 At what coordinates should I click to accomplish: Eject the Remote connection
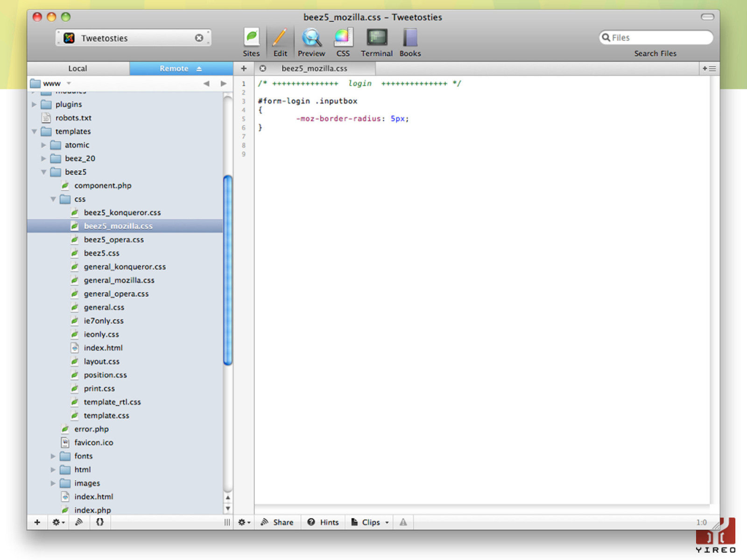click(199, 69)
